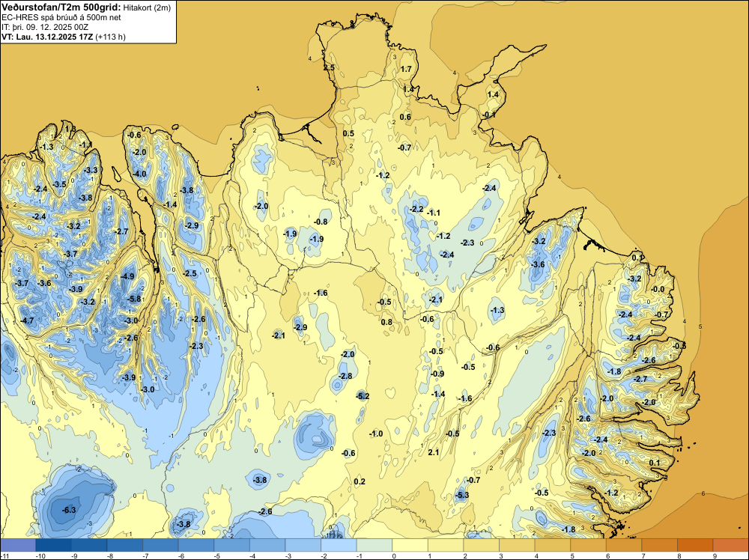Click the legend swatch between 6 and 7
The image size is (749, 560).
click(624, 545)
